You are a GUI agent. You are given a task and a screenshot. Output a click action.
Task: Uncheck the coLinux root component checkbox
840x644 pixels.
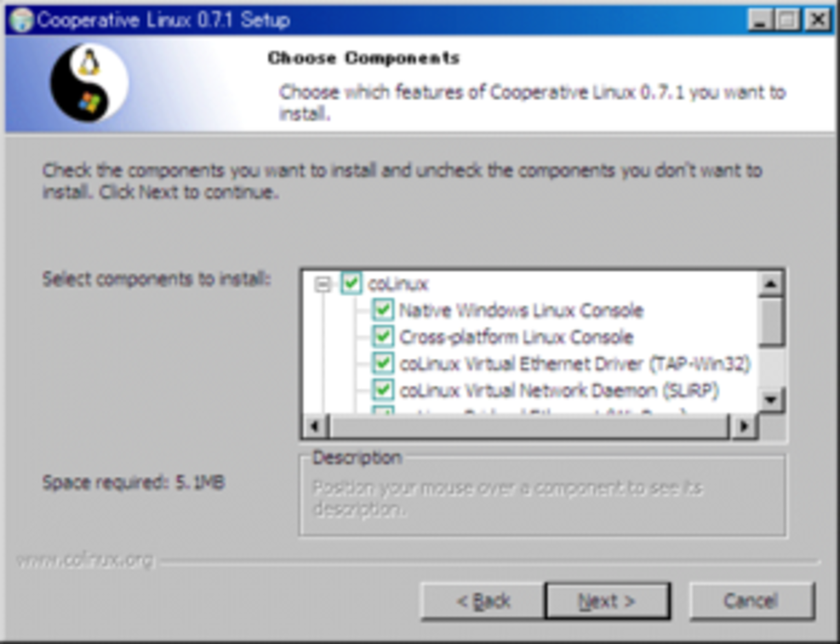click(351, 283)
